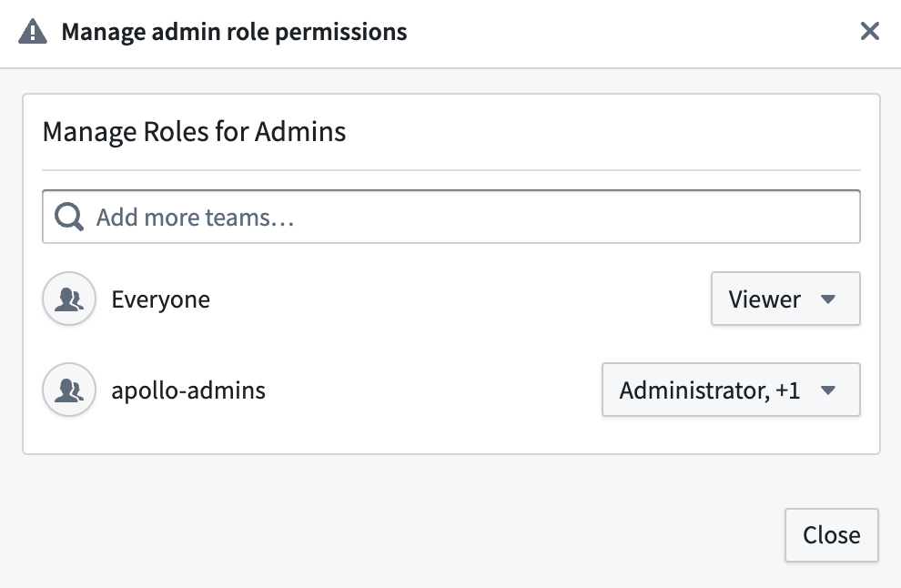Select the apollo-admins group avatar icon

pyautogui.click(x=69, y=390)
